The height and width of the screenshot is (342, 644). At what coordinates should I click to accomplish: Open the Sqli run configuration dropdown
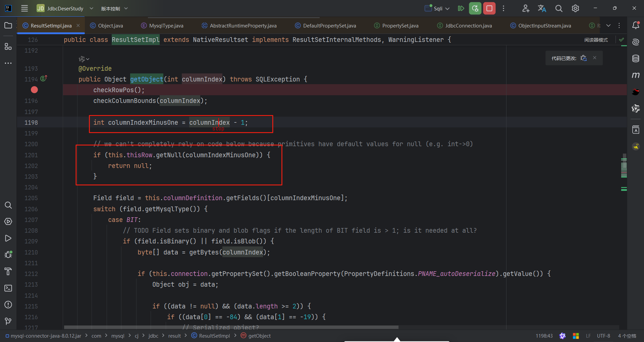437,8
